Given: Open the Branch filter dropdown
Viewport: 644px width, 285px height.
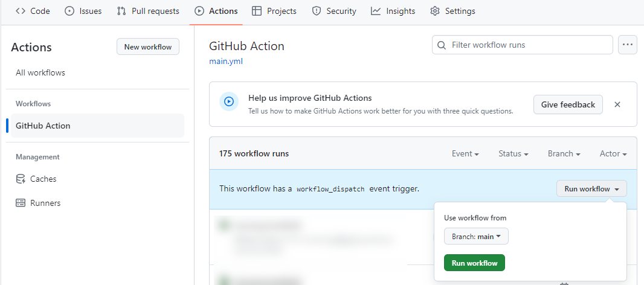Looking at the screenshot, I should 564,153.
